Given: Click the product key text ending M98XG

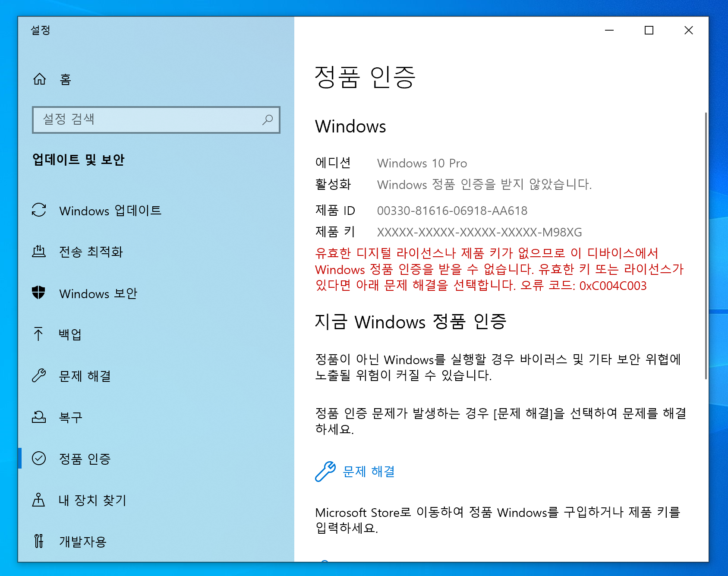Looking at the screenshot, I should pos(479,232).
